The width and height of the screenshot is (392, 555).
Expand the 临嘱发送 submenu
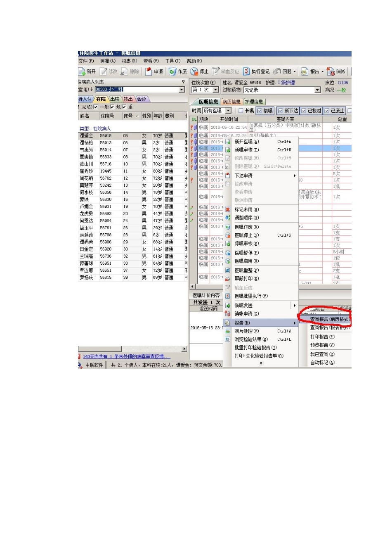[295, 306]
